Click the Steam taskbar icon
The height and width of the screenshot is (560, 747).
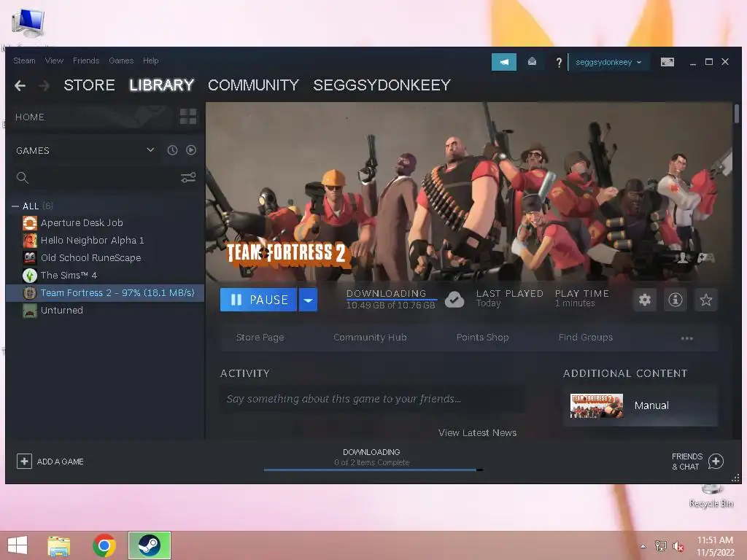coord(150,545)
